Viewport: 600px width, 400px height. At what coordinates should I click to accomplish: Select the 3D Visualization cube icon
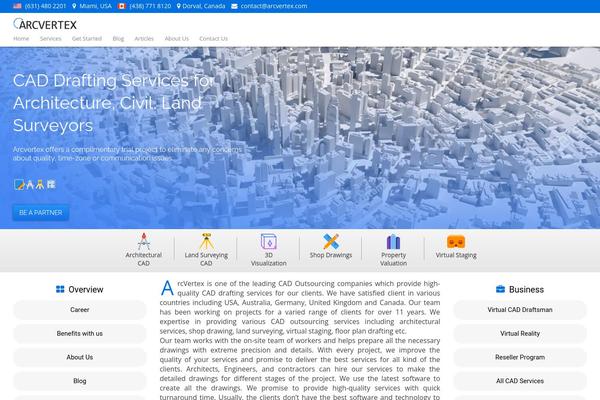(268, 241)
